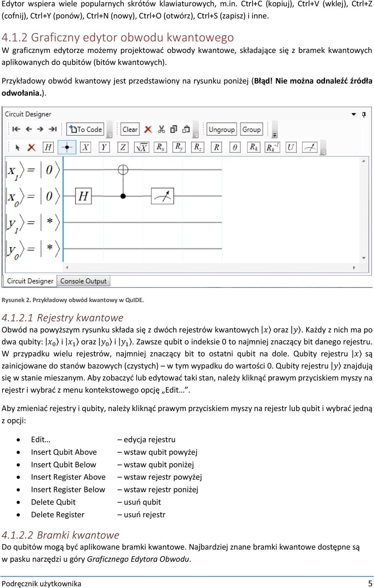Click the Group button

click(x=251, y=129)
